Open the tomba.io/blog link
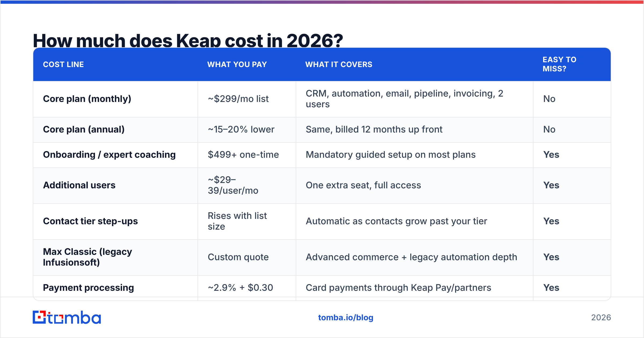This screenshot has width=644, height=338. point(346,318)
